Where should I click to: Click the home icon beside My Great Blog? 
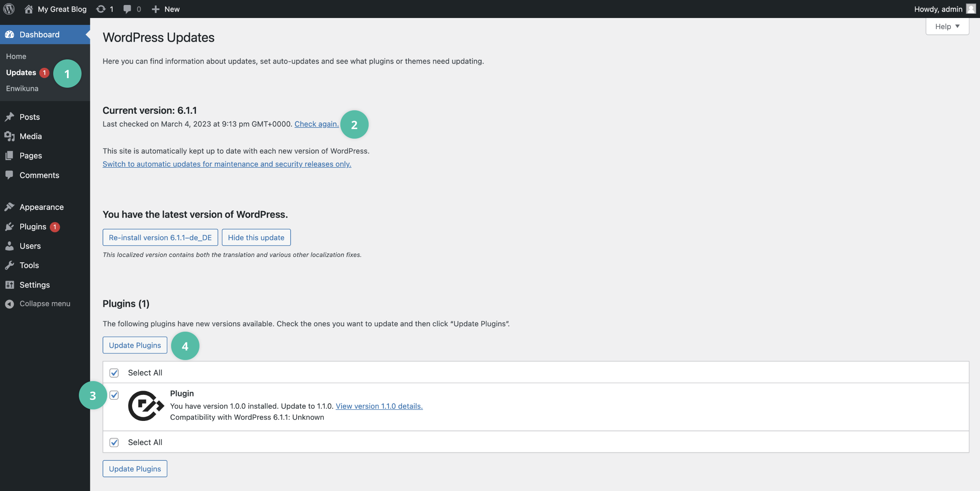tap(28, 9)
